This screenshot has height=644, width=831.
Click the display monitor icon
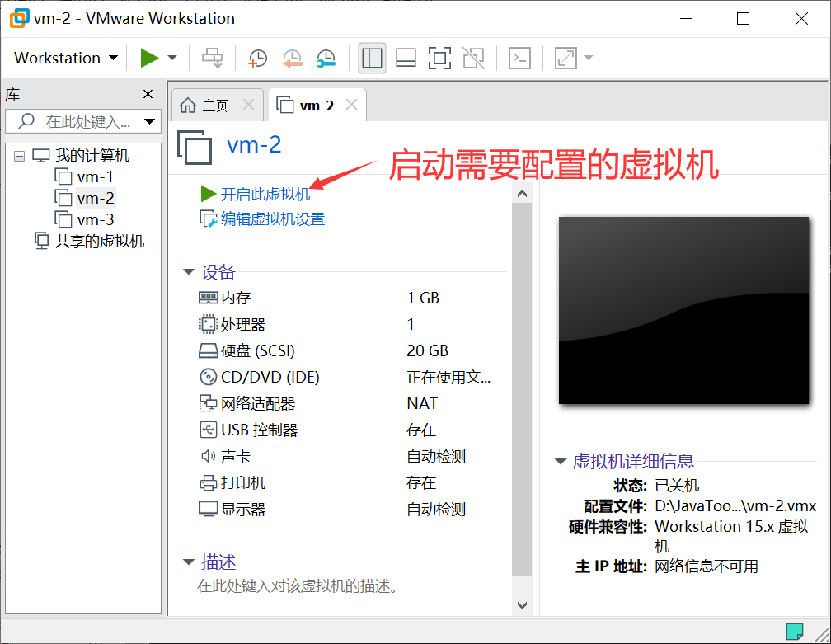tap(209, 510)
